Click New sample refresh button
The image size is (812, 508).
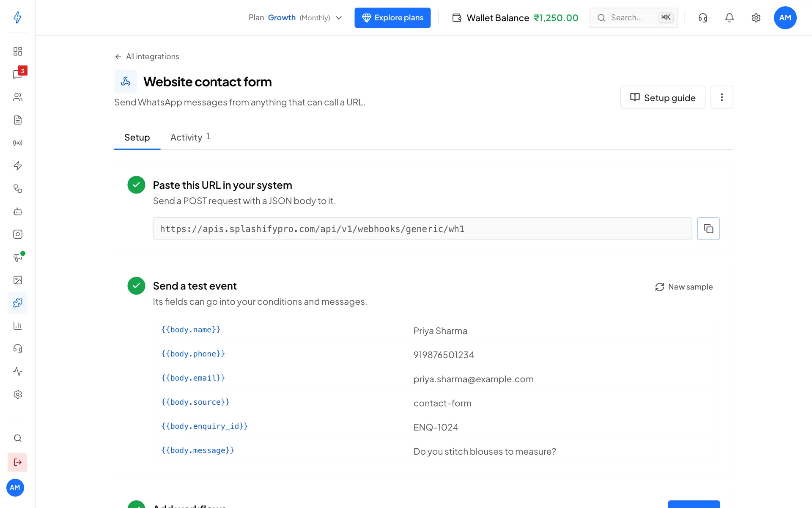coord(684,287)
